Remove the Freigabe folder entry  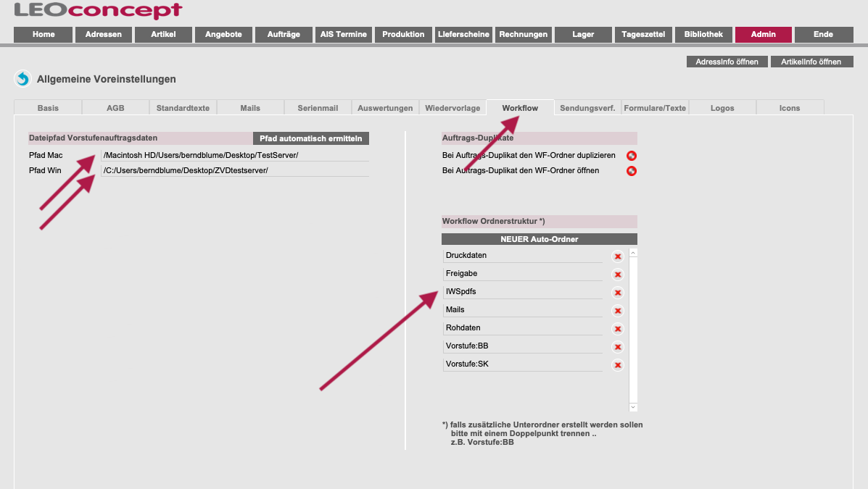(x=618, y=275)
